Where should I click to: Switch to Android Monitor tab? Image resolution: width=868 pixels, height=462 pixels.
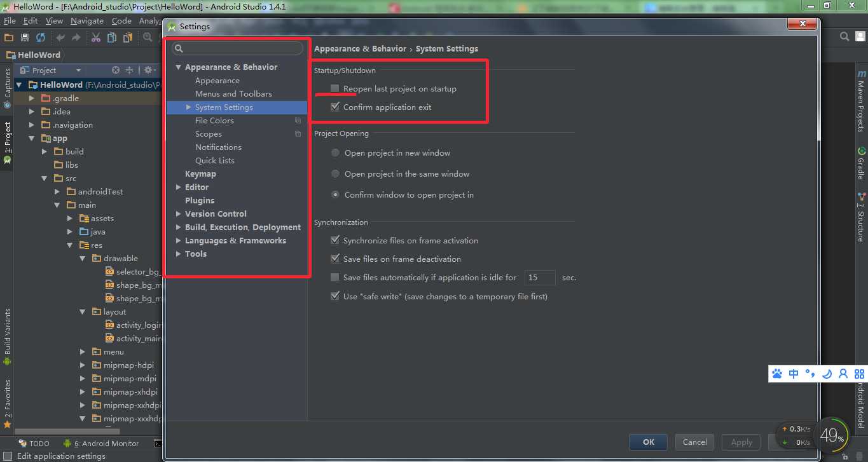point(102,444)
